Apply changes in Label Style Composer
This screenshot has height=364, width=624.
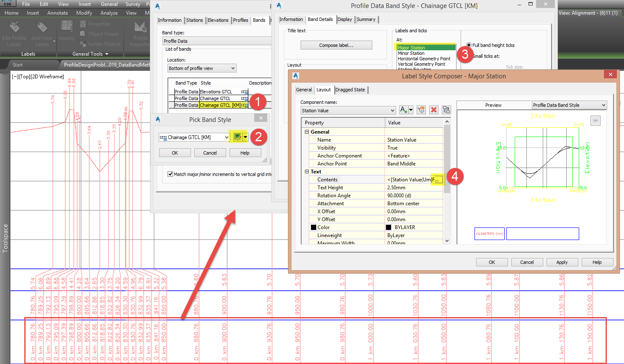tap(562, 262)
